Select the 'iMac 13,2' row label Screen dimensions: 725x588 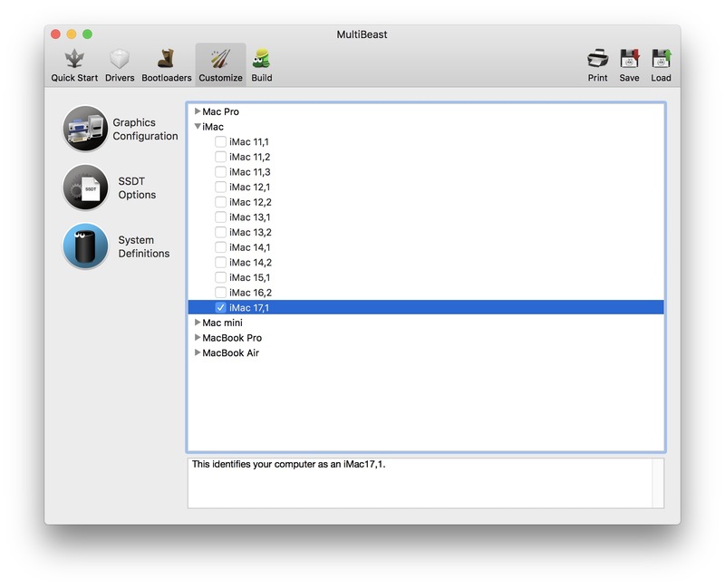click(x=251, y=232)
